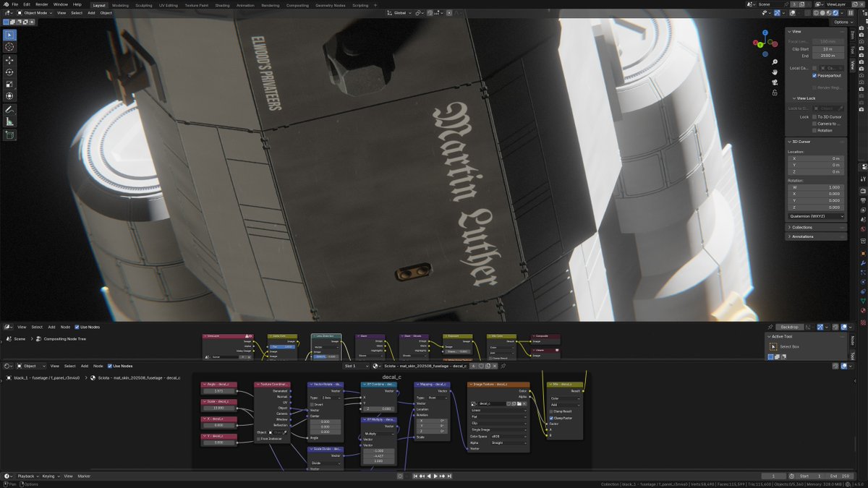Enable Lock Camera to View checkbox
This screenshot has width=868, height=488.
(x=815, y=124)
